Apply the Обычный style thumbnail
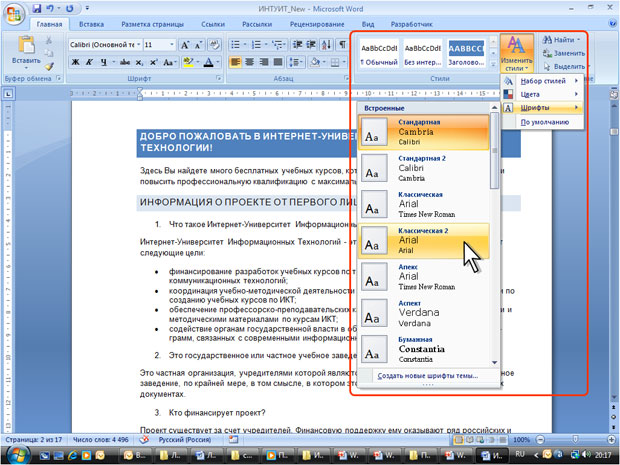This screenshot has width=620, height=465. click(379, 53)
